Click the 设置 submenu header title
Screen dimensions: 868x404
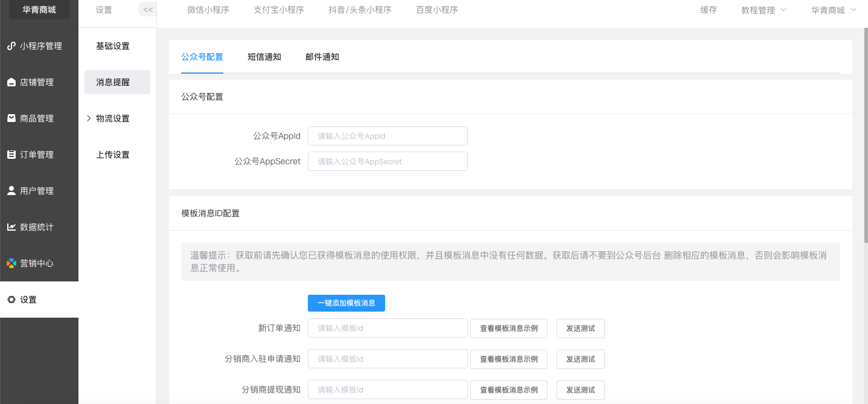click(104, 10)
